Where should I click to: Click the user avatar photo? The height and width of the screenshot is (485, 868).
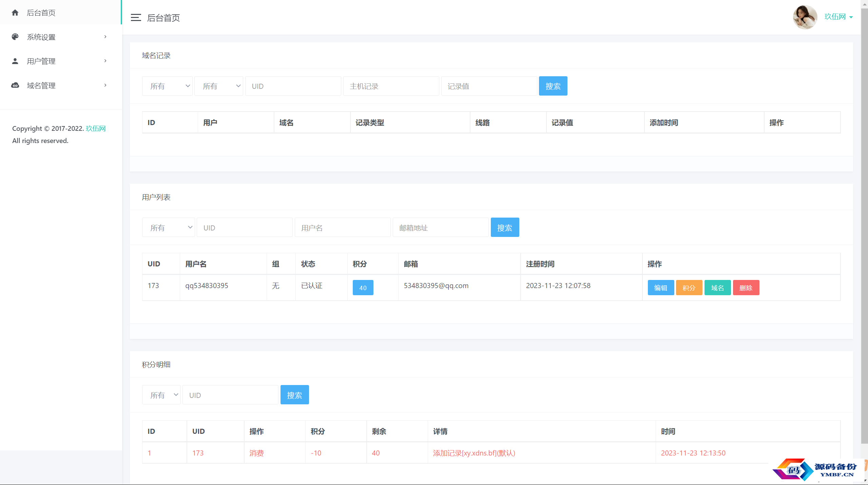805,17
